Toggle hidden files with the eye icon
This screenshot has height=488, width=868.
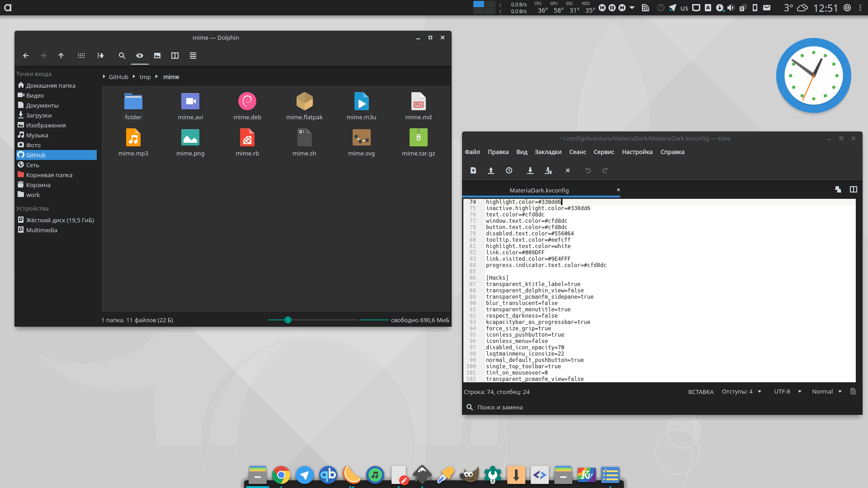click(x=140, y=56)
